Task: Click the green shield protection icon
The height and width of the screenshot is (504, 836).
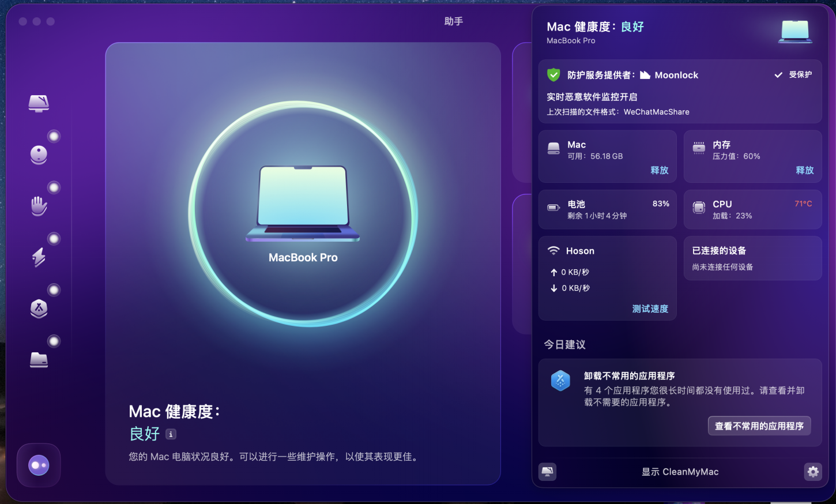Action: pos(553,74)
